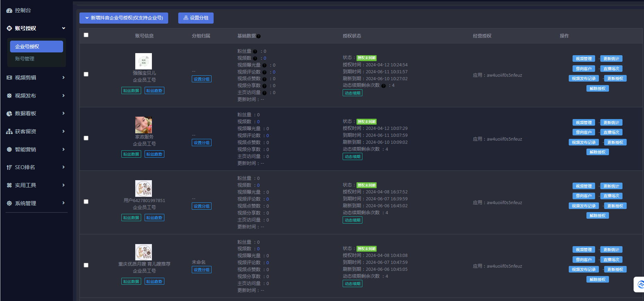644x301 pixels.
Task: Select 企业号授权 in the sidebar
Action: click(36, 47)
